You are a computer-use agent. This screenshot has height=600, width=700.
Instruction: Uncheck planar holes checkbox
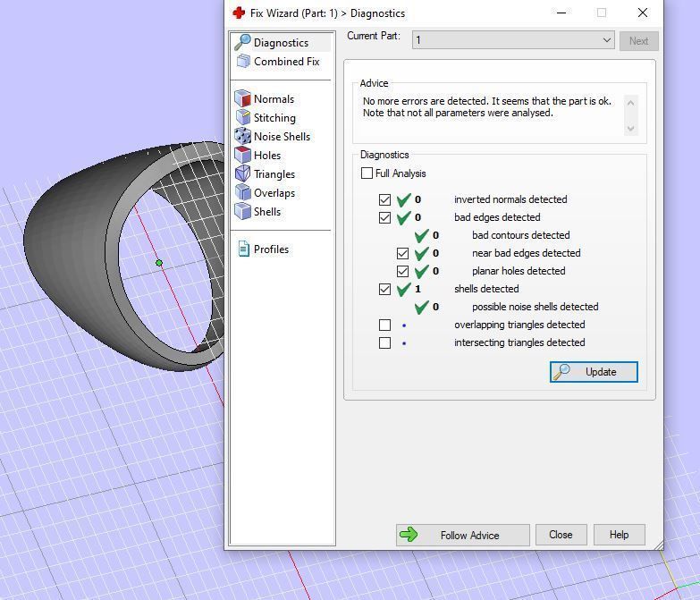tap(402, 271)
